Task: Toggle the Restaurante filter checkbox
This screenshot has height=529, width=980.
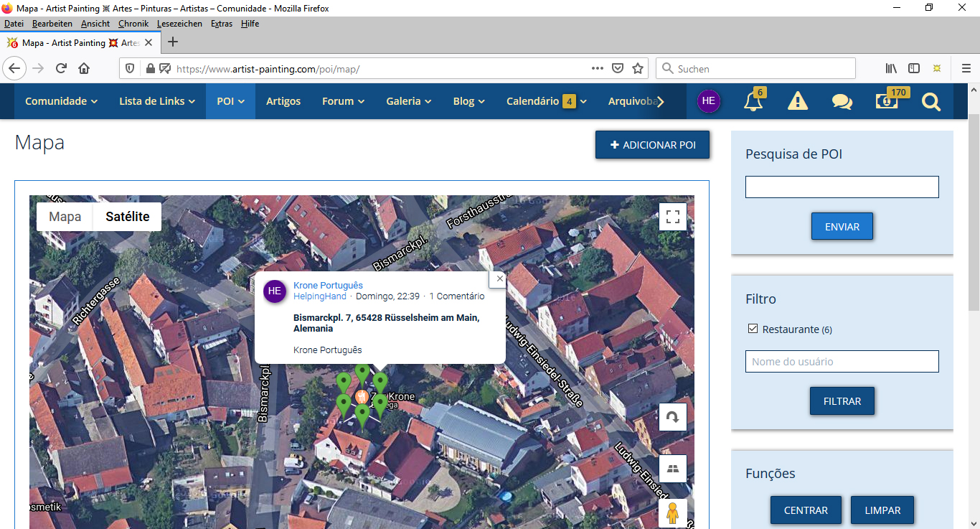Action: tap(753, 329)
